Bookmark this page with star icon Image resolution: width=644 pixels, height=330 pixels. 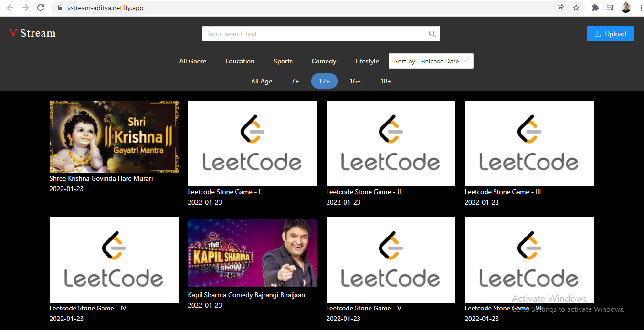[x=576, y=8]
